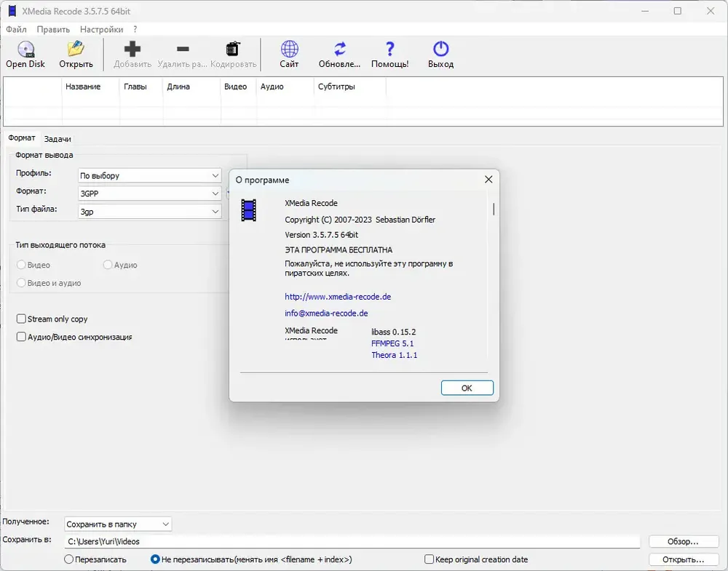Expand the Сохранить в папку dropdown

pyautogui.click(x=118, y=524)
